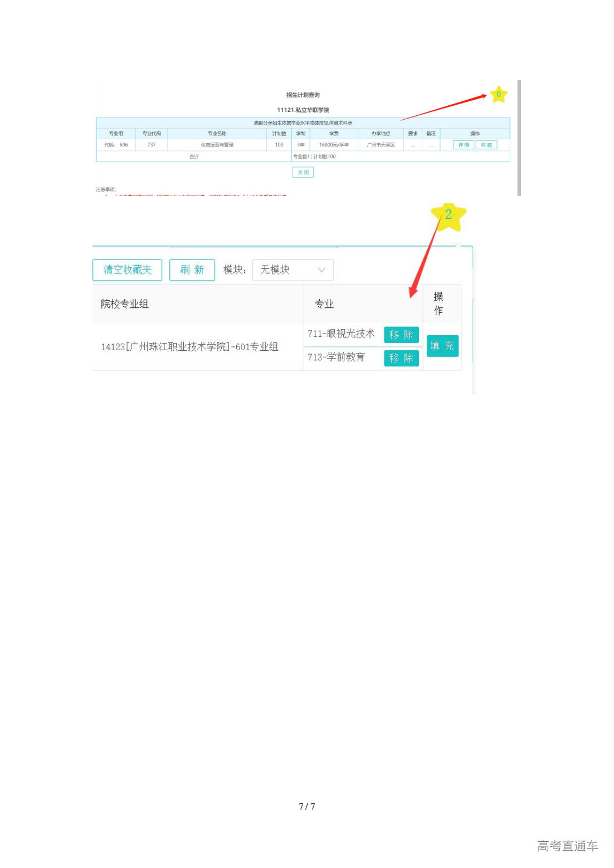Viewport: 614px width, 868px height.
Task: Click the 学费 column header
Action: [x=334, y=134]
